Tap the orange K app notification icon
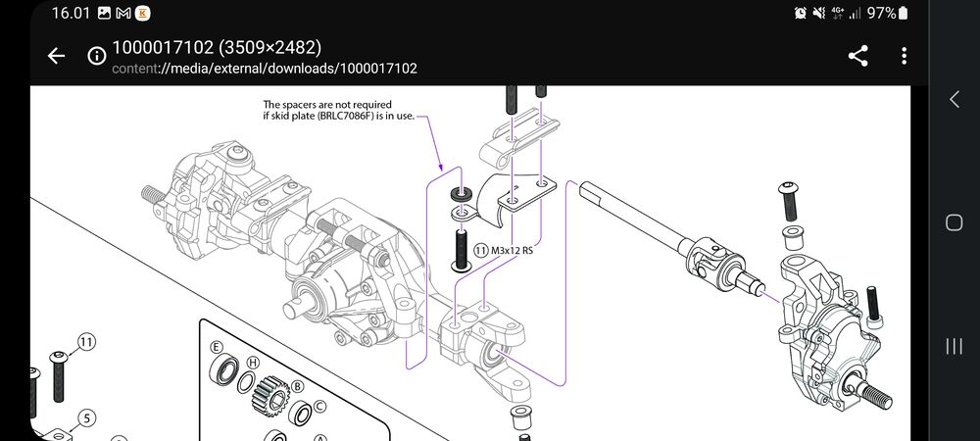The width and height of the screenshot is (980, 441). point(143,13)
